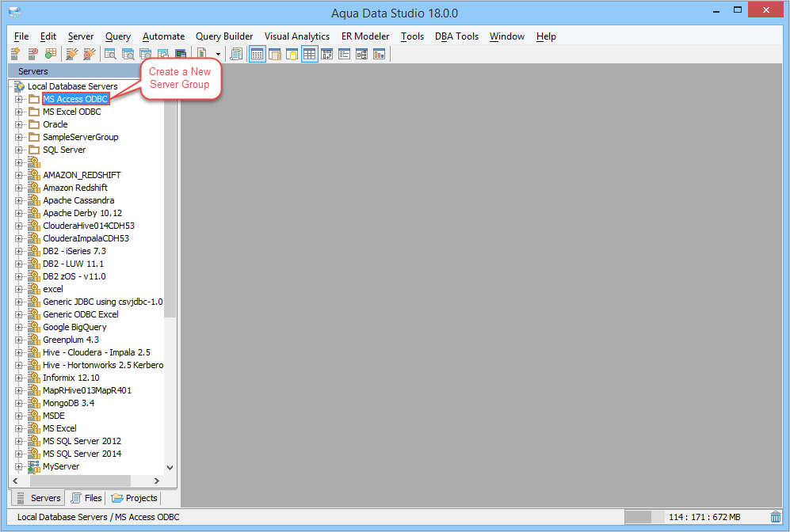Open the ER Modeler menu

(x=365, y=36)
